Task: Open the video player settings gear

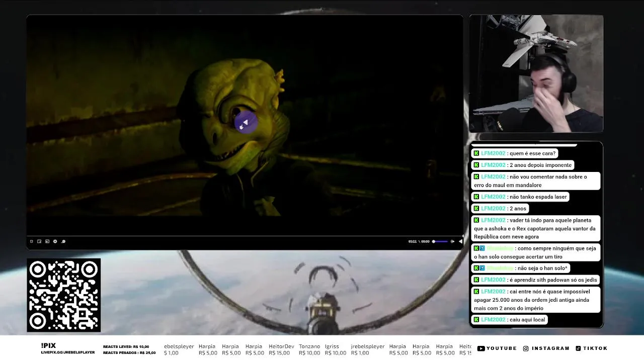Action: click(x=55, y=241)
